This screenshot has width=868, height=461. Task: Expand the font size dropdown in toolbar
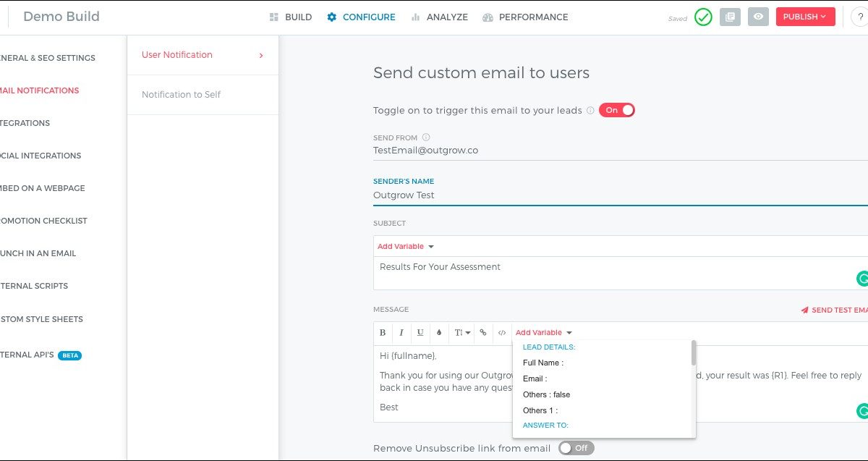(461, 333)
